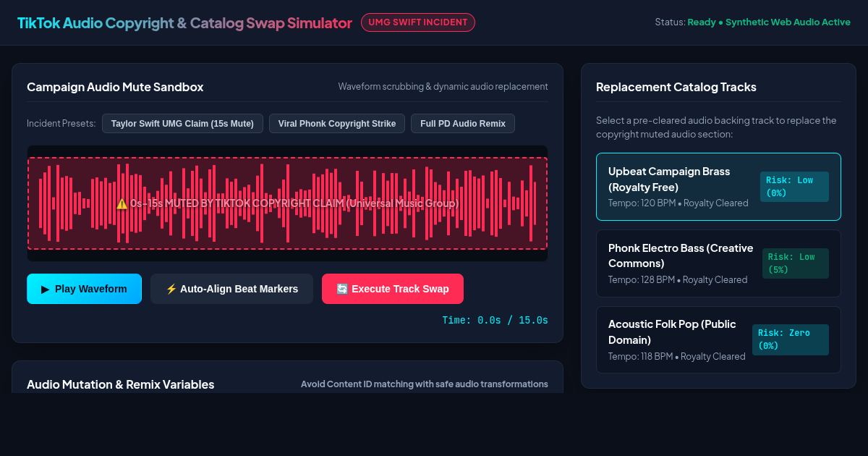Viewport: 868px width, 456px height.
Task: Click Execute Track Swap button
Action: click(393, 289)
